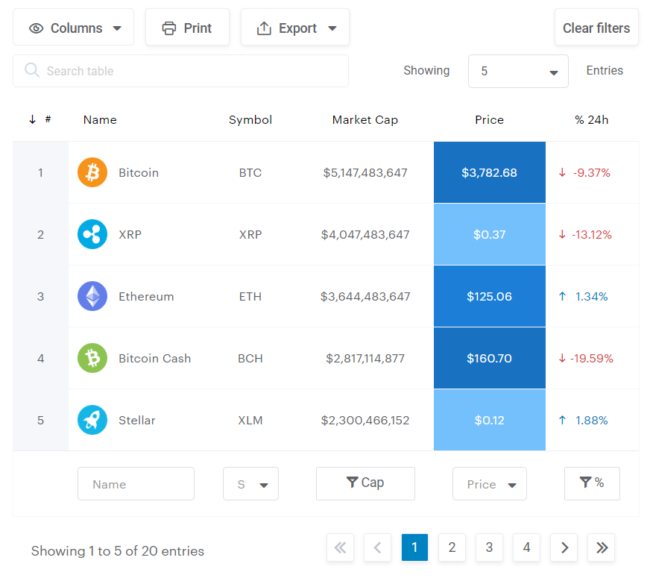Viewport: 650px width, 578px height.
Task: Expand the Export dropdown menu
Action: click(x=295, y=28)
